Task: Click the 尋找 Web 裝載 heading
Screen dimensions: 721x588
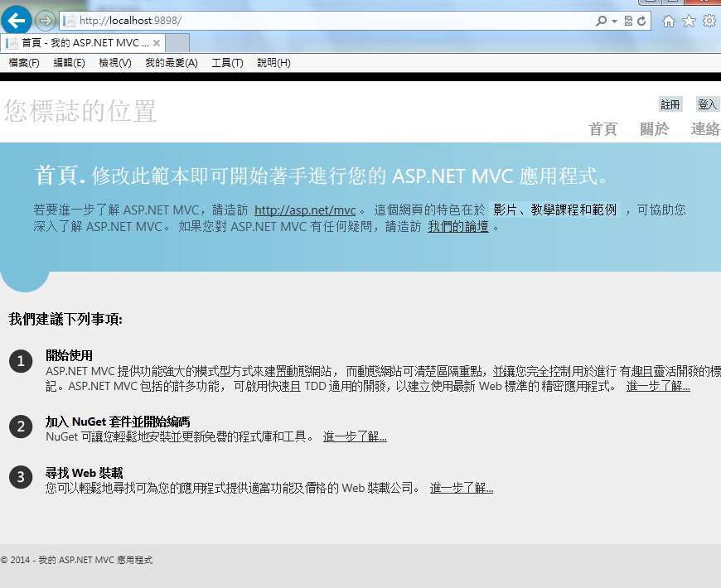Action: click(x=85, y=473)
